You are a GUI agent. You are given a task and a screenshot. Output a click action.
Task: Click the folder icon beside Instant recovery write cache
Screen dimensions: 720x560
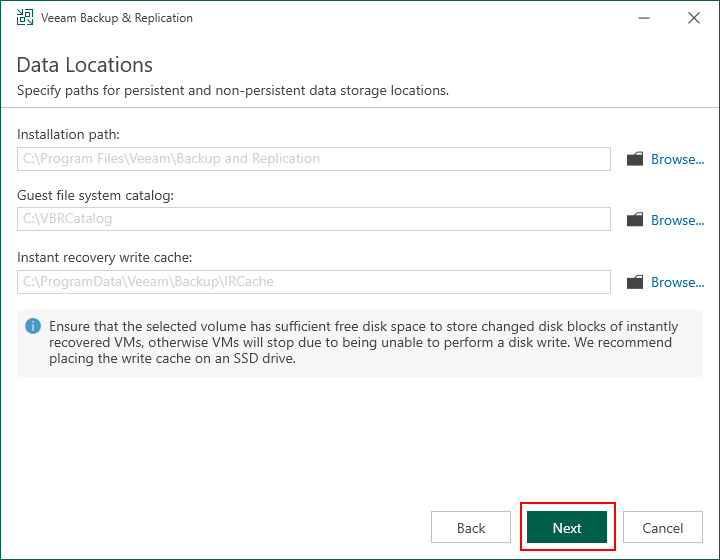(x=635, y=282)
